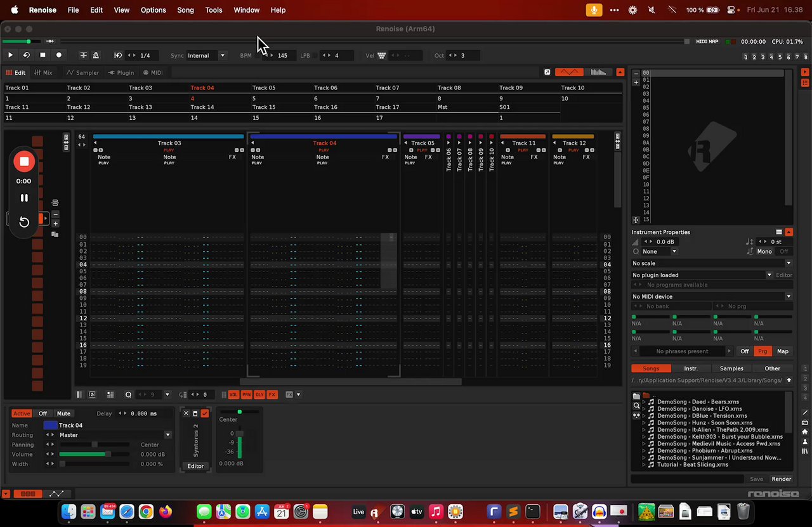Select the Samples browser tab
The width and height of the screenshot is (812, 527).
[731, 368]
